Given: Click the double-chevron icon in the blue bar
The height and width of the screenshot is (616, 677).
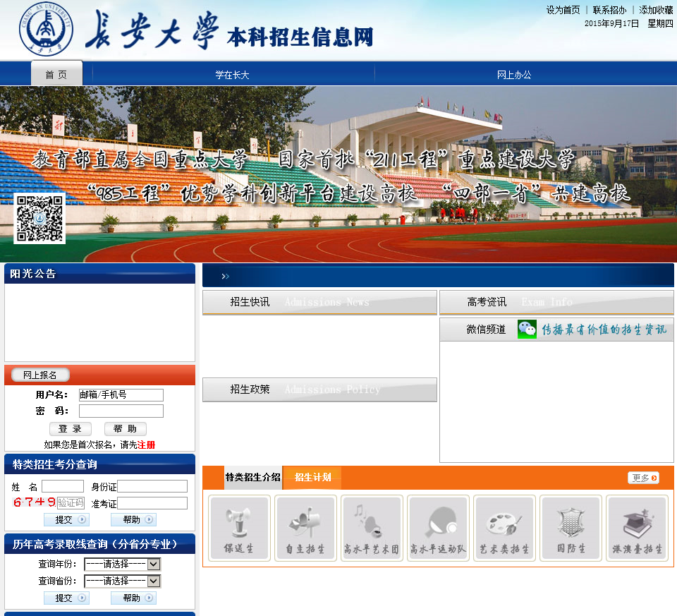Looking at the screenshot, I should 226,276.
